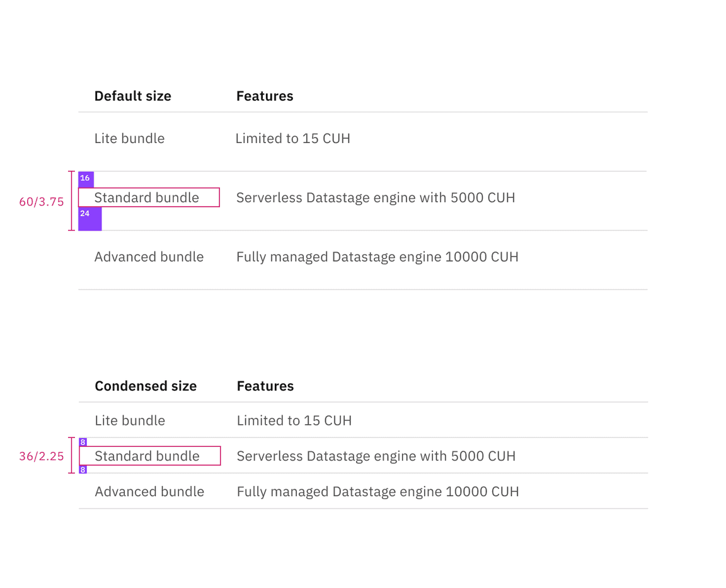
Task: Select "Advanced bundle" in the condensed table
Action: pyautogui.click(x=149, y=492)
